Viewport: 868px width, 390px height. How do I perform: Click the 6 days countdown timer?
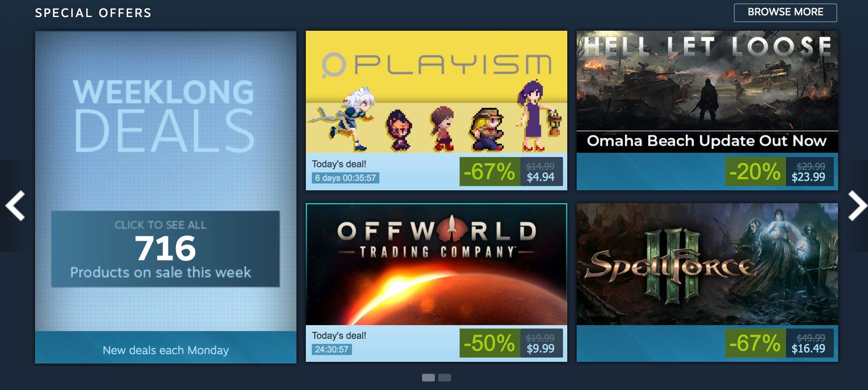(345, 178)
